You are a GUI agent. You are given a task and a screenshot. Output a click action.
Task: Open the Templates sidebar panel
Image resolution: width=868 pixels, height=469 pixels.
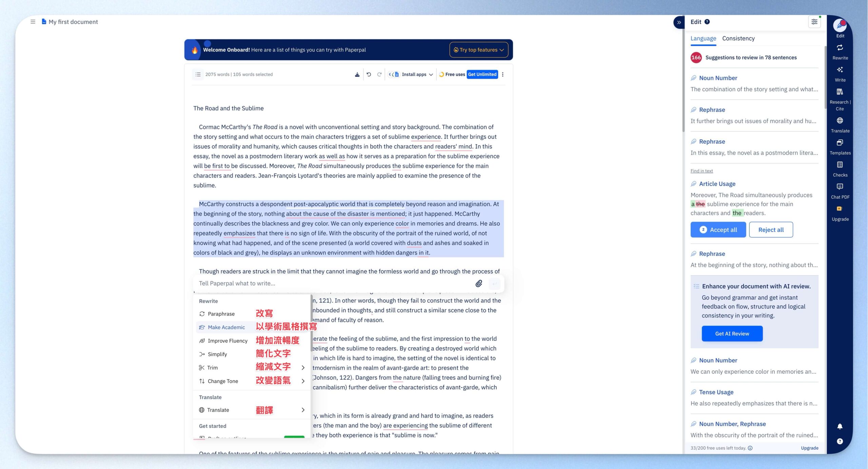tap(840, 147)
